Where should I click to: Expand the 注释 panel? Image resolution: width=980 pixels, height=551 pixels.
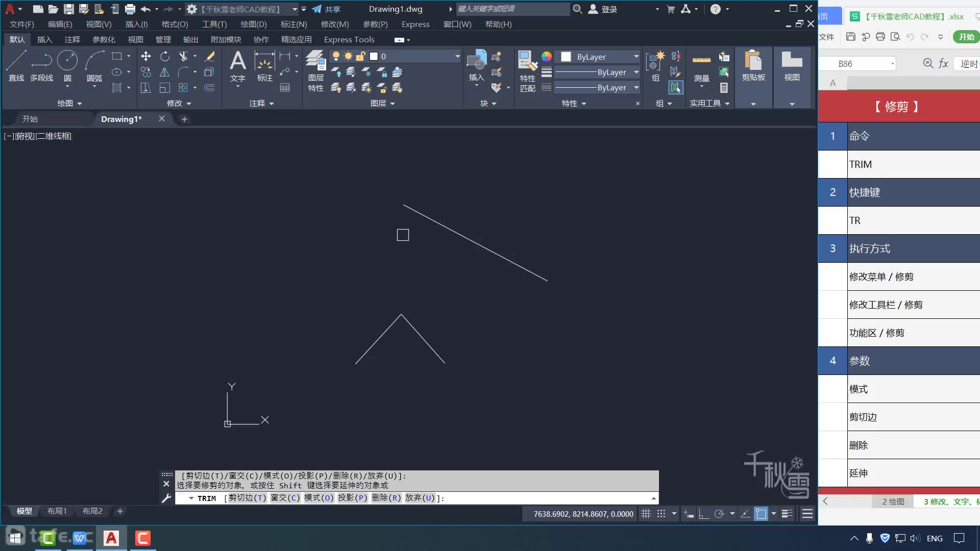click(x=262, y=103)
